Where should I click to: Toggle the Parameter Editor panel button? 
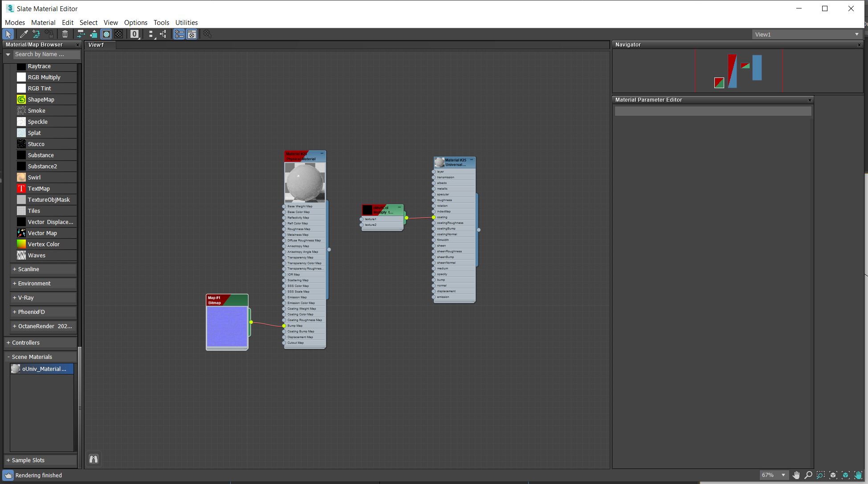pyautogui.click(x=192, y=34)
